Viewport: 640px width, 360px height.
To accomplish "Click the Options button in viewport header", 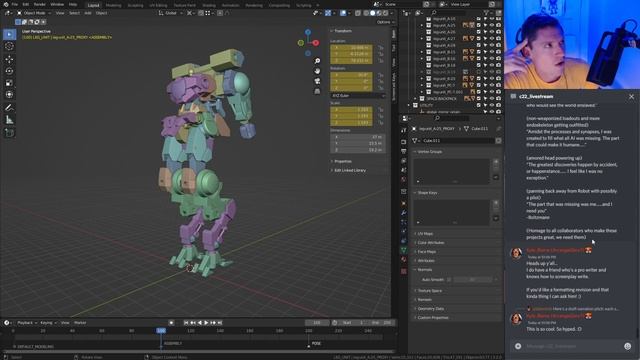I will pos(385,22).
